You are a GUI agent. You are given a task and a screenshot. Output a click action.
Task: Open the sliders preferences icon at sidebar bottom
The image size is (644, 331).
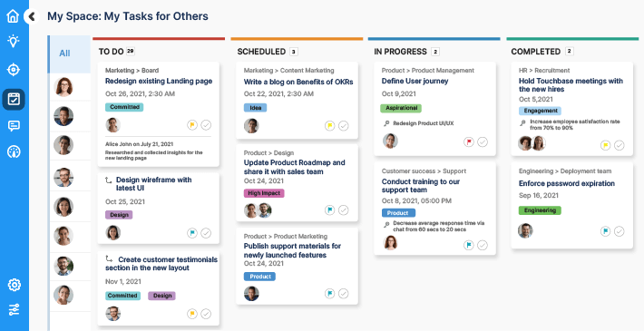click(x=14, y=309)
